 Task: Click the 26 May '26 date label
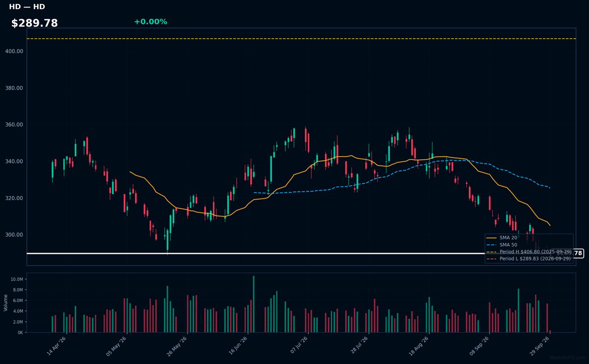point(178,347)
